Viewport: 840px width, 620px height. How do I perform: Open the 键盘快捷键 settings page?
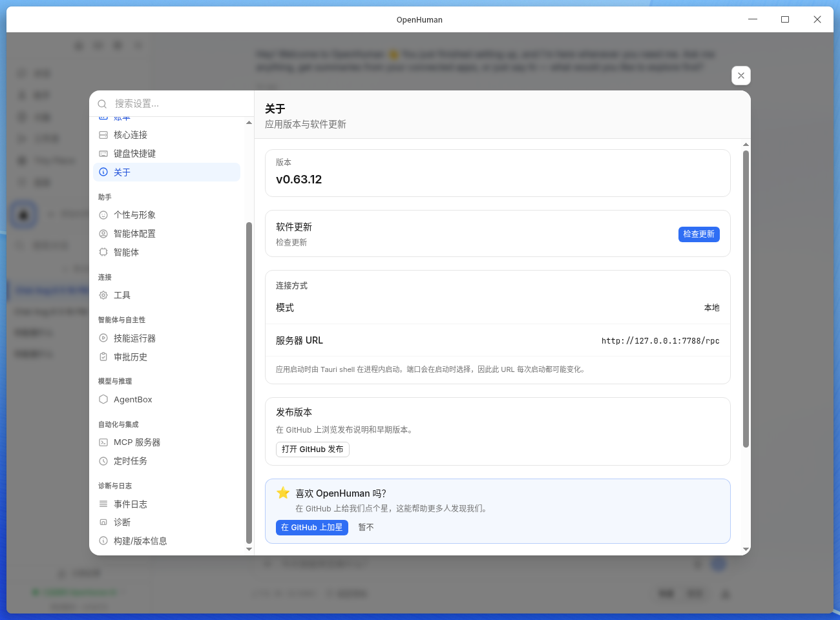click(167, 154)
